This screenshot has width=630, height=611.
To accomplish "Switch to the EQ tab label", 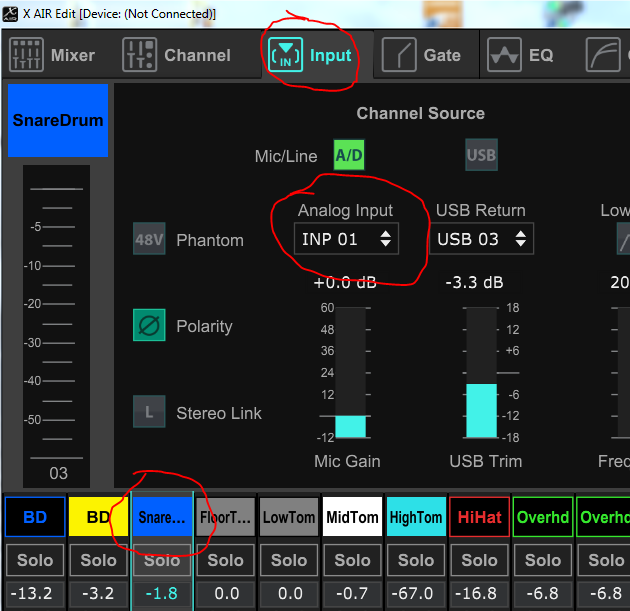I will [x=541, y=55].
